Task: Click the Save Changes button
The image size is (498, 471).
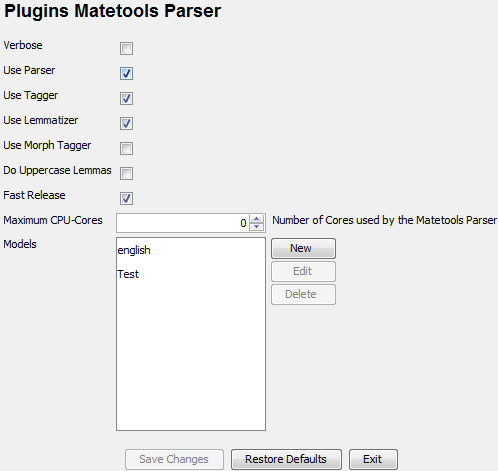Action: tap(174, 459)
